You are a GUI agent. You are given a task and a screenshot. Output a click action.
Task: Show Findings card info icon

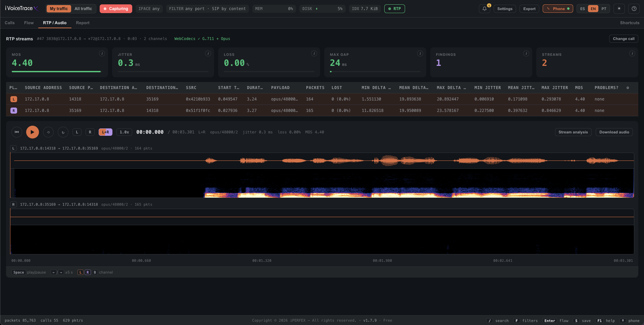click(x=526, y=53)
